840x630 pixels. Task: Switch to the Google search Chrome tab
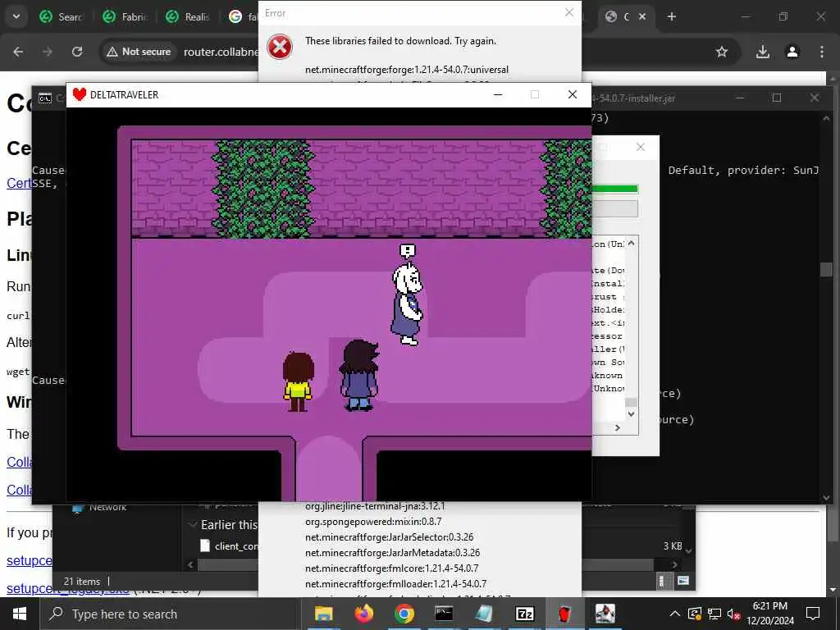[242, 16]
